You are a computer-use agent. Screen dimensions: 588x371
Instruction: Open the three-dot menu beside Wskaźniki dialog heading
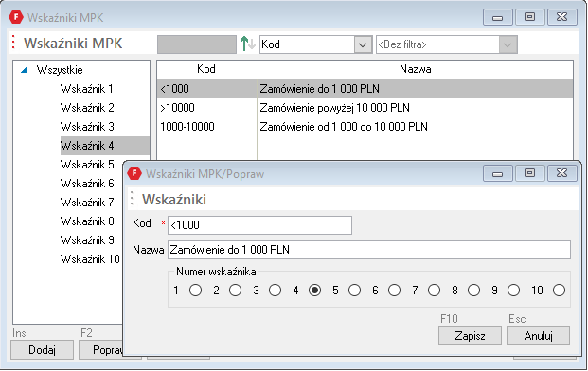pos(132,199)
